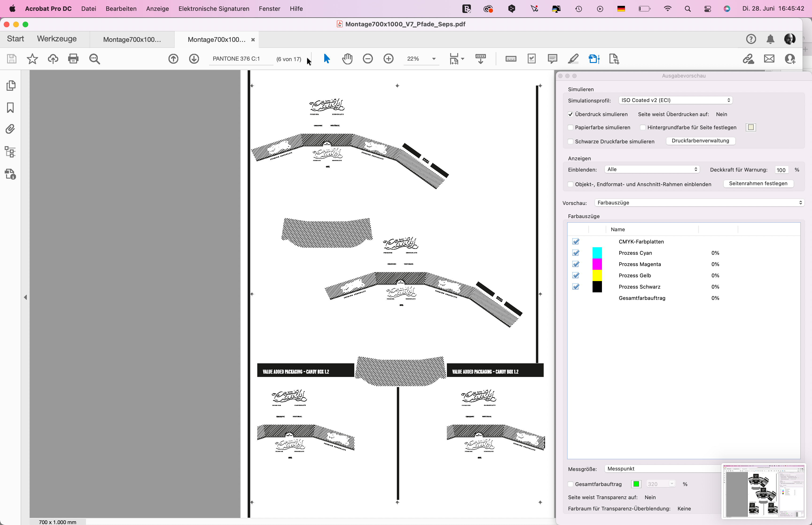Uncheck Überdruck simulieren checkbox
The width and height of the screenshot is (812, 525).
570,114
